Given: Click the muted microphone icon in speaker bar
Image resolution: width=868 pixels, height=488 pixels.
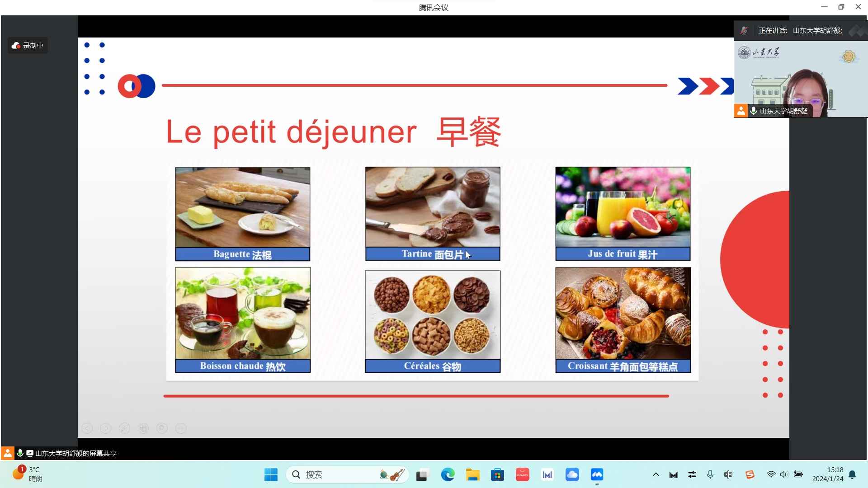Looking at the screenshot, I should [x=744, y=31].
